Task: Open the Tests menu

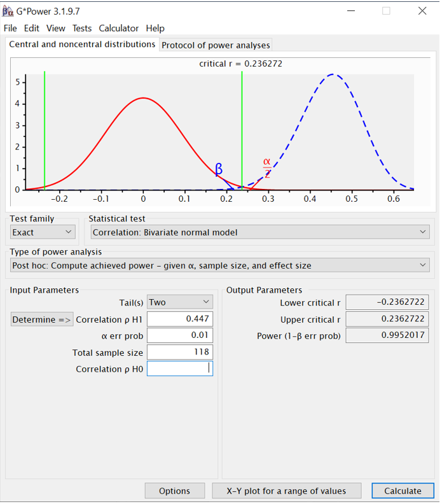Action: pyautogui.click(x=81, y=28)
